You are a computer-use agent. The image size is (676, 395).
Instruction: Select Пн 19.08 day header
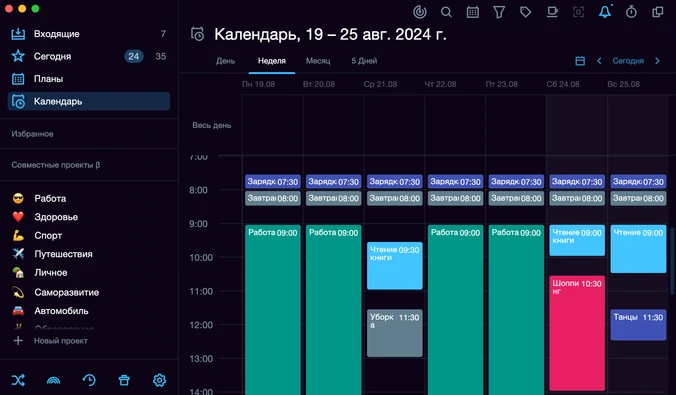tap(259, 84)
